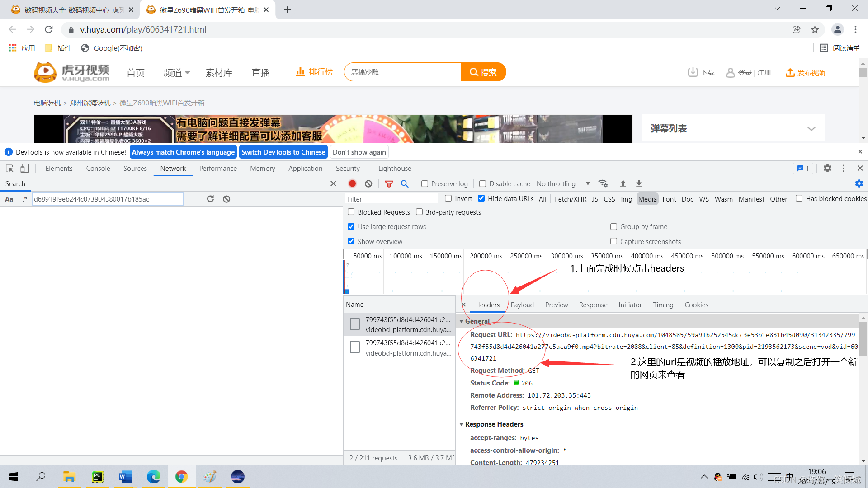Check the Disable cache option
Screen dimensions: 868x488
(x=483, y=184)
